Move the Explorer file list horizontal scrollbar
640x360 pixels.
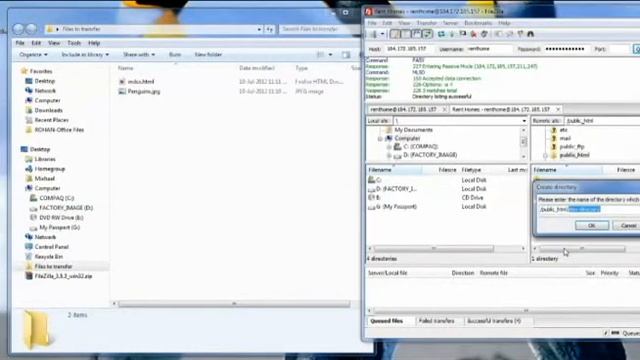(x=234, y=304)
